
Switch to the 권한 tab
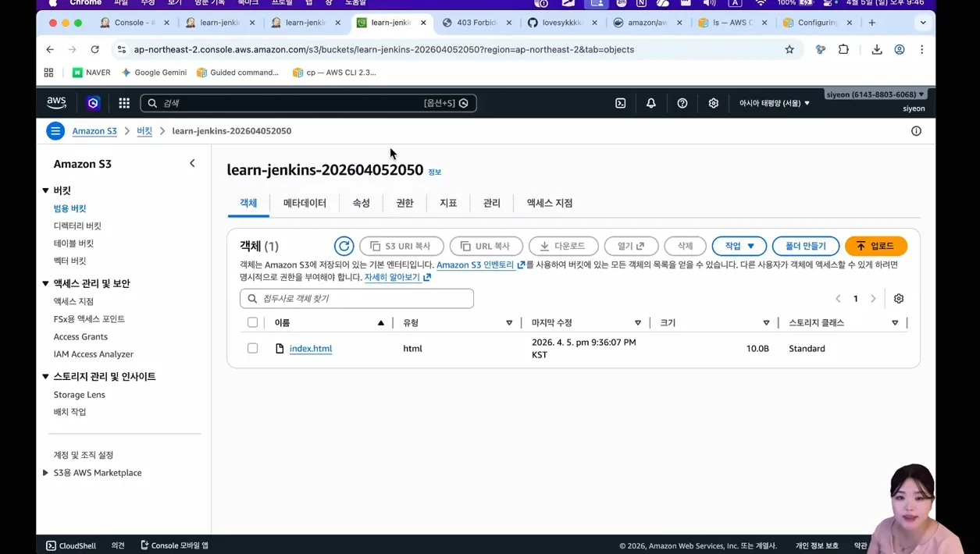coord(404,203)
